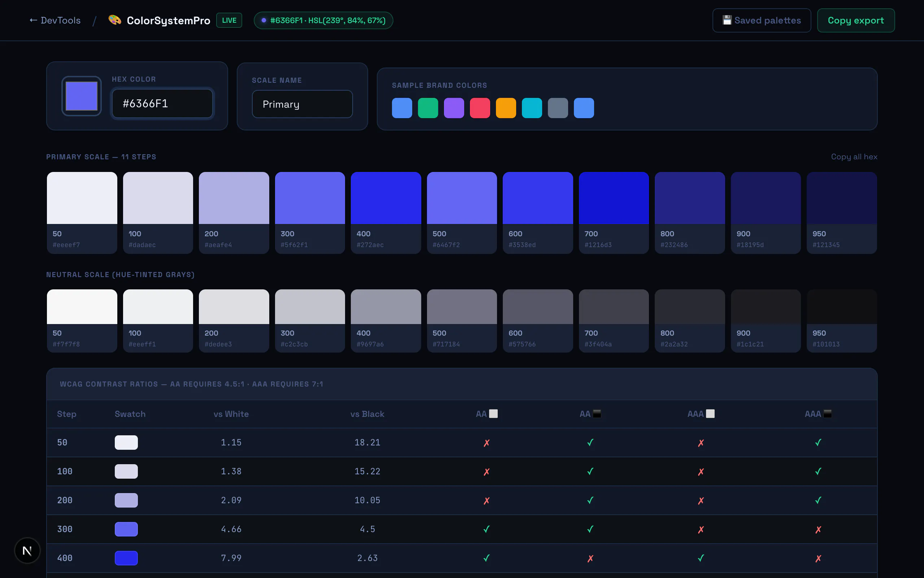Click neutral swatch 200 #dedee3
Screen dimensions: 924x578
click(x=234, y=321)
